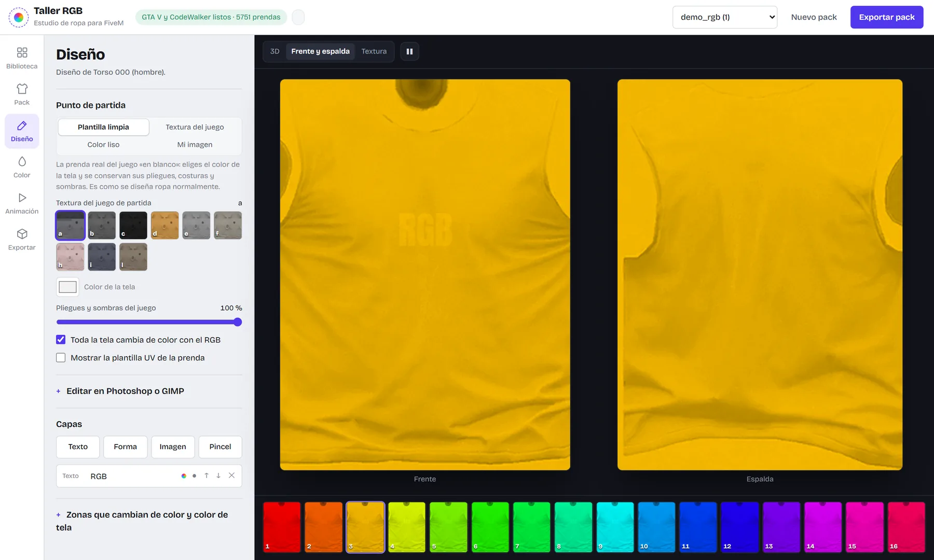Select base texture thumbnail 'd' (orange)
The width and height of the screenshot is (934, 560).
coord(165,225)
